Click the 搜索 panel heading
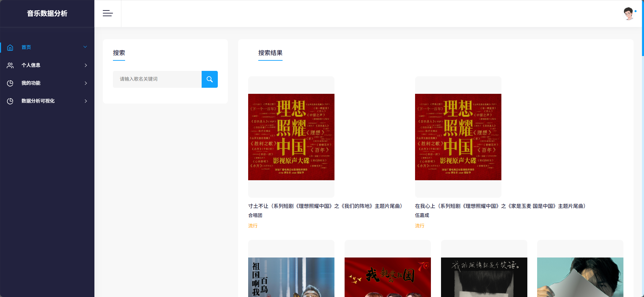 tap(119, 53)
